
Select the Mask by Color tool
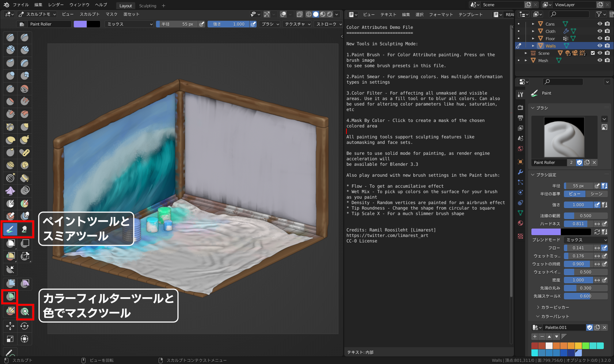(x=25, y=312)
